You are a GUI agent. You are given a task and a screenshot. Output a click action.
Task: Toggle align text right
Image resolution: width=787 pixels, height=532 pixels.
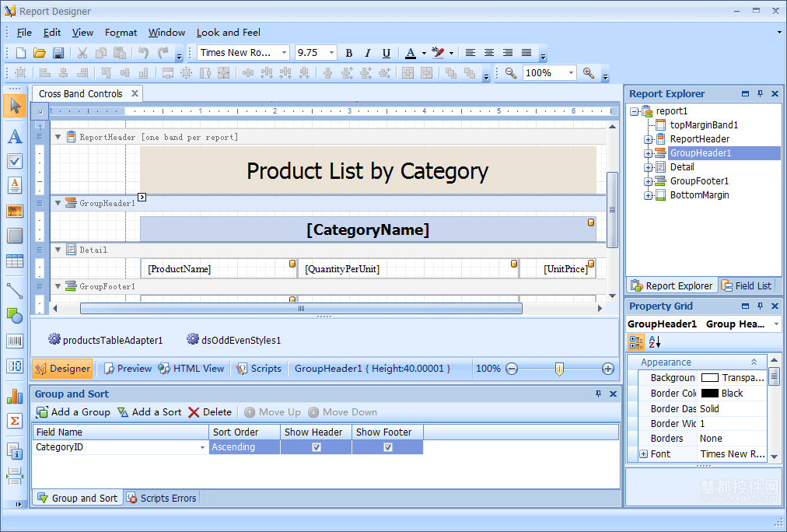508,53
